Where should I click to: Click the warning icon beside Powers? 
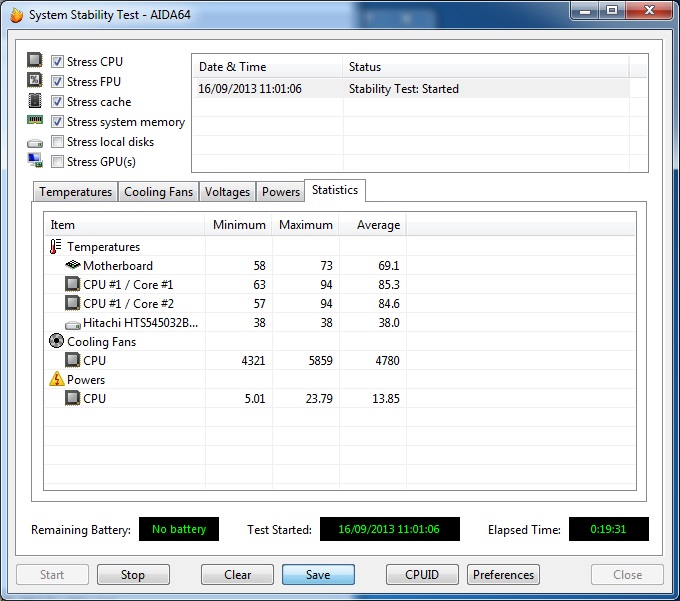[56, 380]
